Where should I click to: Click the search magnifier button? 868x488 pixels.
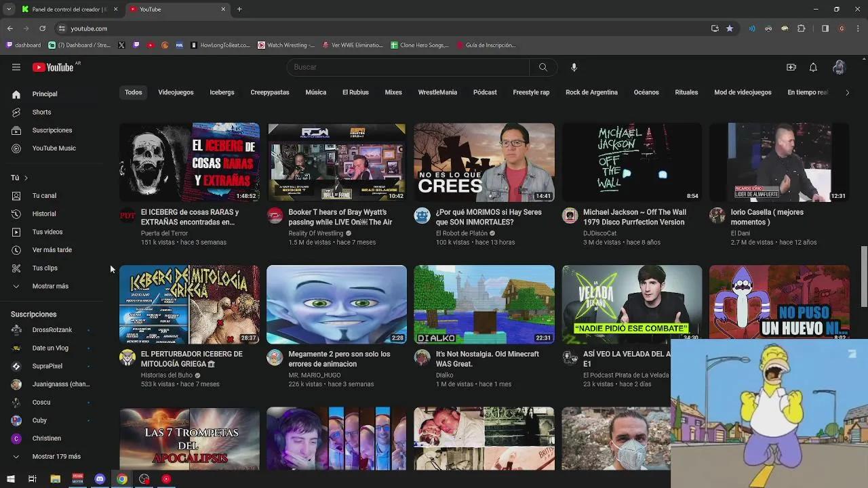click(x=543, y=67)
